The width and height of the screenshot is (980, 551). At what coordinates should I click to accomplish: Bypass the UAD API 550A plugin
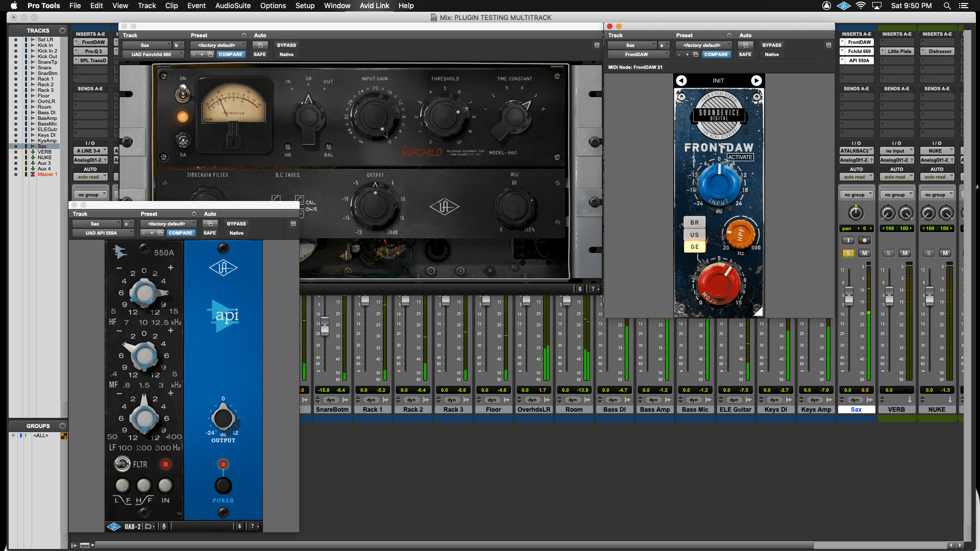pos(236,223)
